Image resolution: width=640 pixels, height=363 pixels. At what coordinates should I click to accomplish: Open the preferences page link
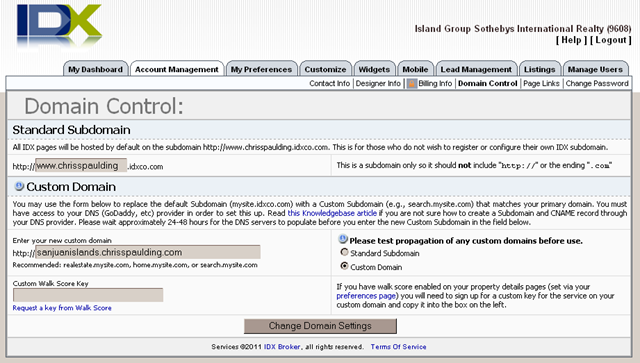tap(366, 296)
